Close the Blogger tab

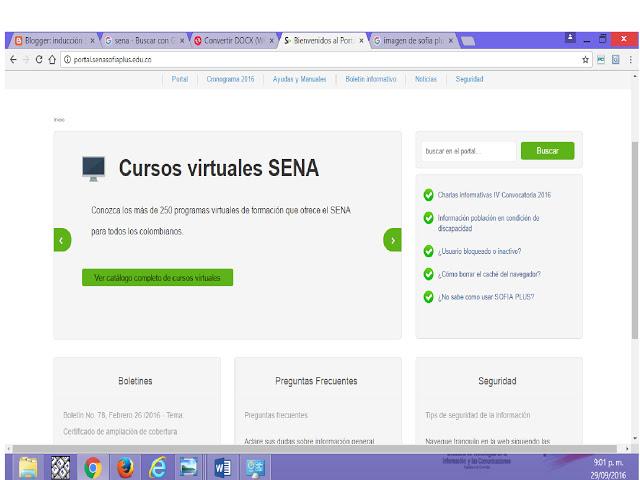click(92, 41)
